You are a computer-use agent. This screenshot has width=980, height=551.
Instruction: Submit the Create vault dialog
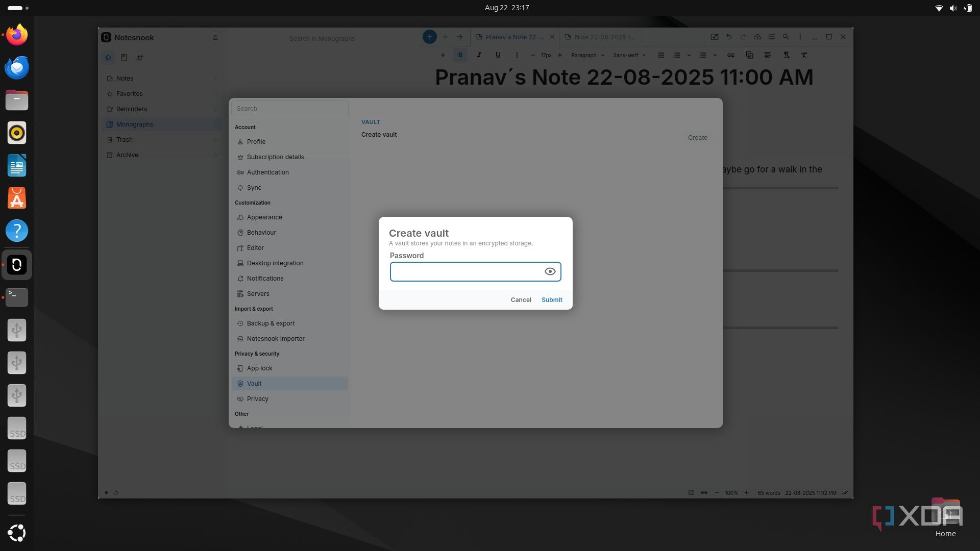point(552,300)
